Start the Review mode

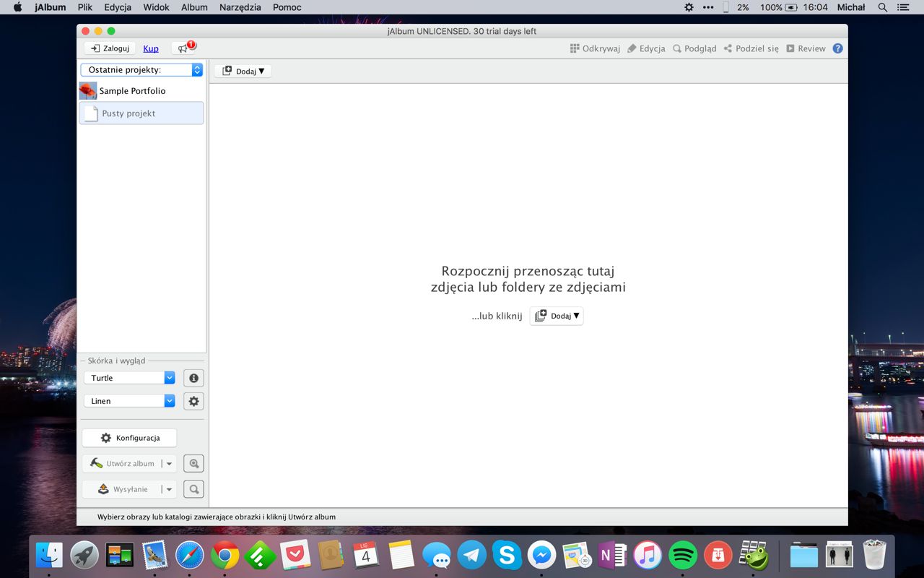806,48
